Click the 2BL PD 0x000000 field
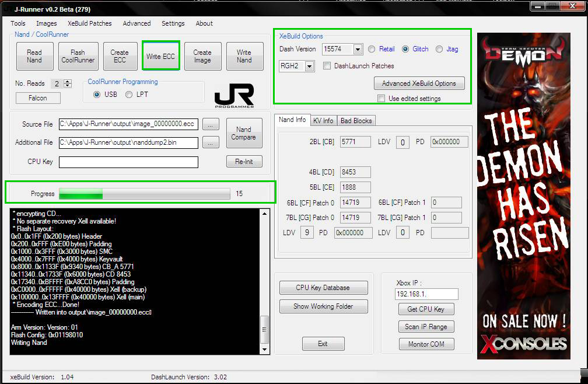This screenshot has width=588, height=384. pos(449,142)
